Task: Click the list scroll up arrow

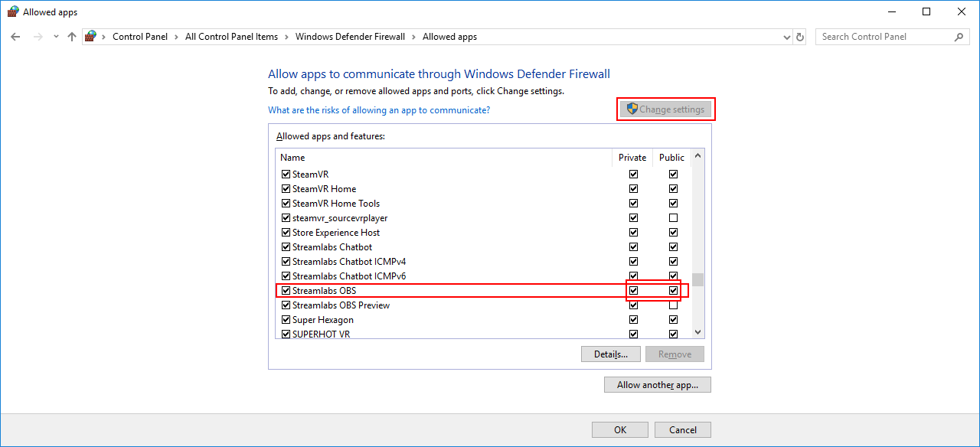Action: point(697,157)
